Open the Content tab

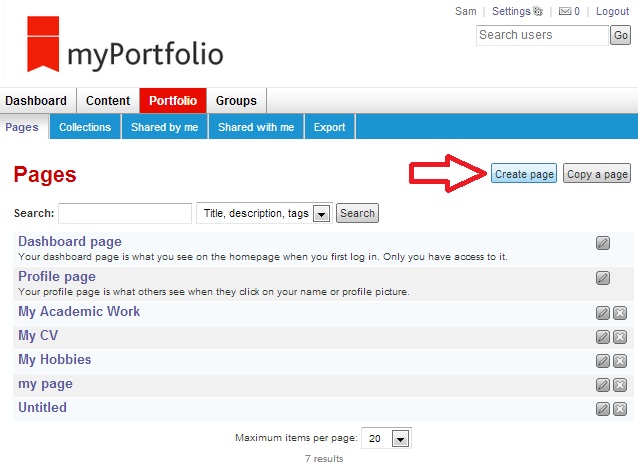[x=108, y=100]
